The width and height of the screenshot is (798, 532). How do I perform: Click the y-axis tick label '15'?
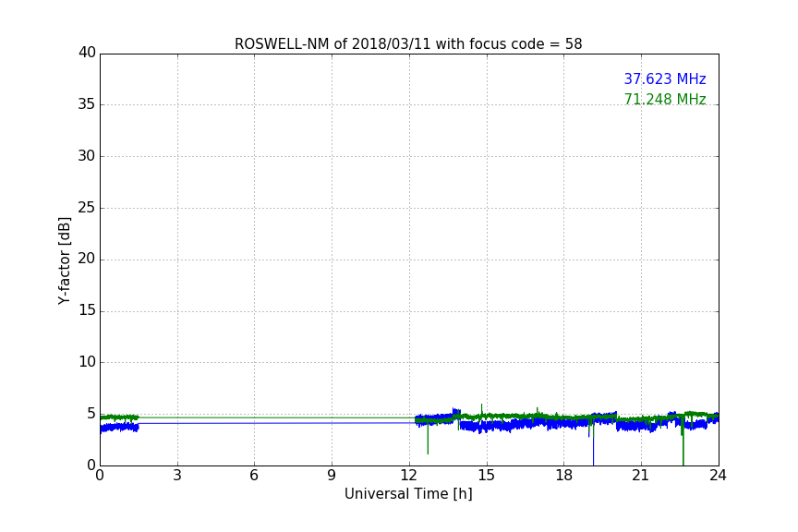coord(87,310)
